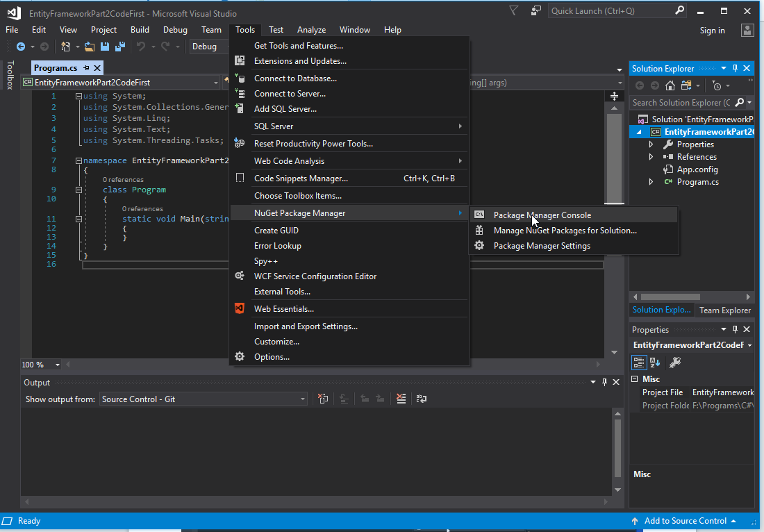
Task: Select the Clear All output icon
Action: (x=401, y=399)
